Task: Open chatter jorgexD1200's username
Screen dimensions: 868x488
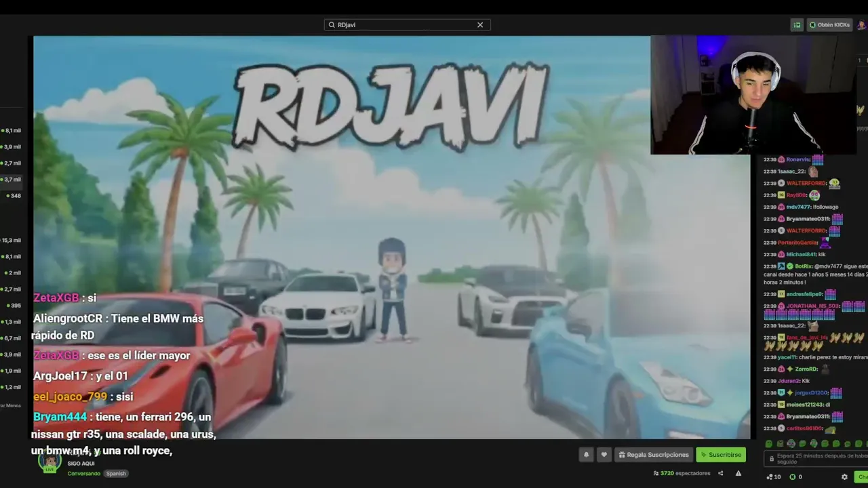Action: click(811, 393)
